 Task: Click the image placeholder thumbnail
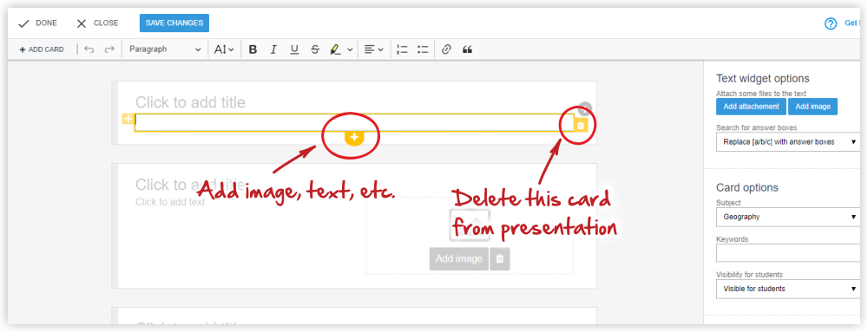(x=470, y=225)
